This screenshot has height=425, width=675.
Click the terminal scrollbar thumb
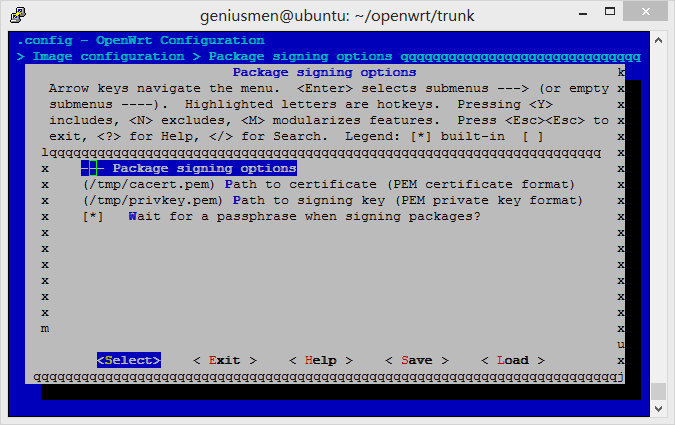pyautogui.click(x=658, y=391)
